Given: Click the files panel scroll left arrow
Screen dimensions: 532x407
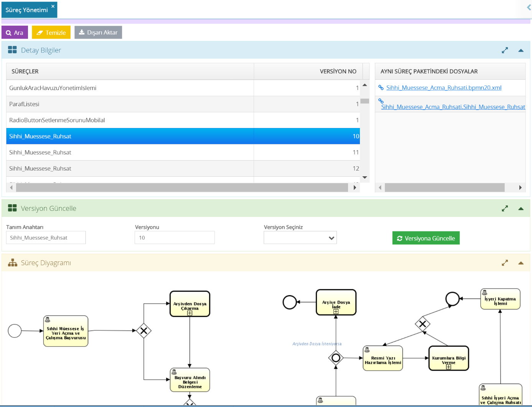Looking at the screenshot, I should click(380, 187).
